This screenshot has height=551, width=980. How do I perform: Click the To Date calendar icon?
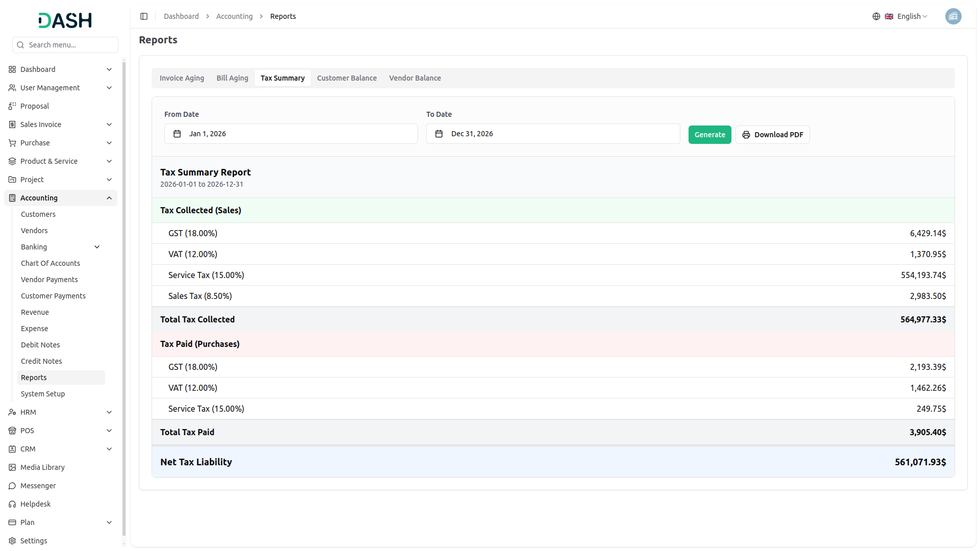click(439, 134)
